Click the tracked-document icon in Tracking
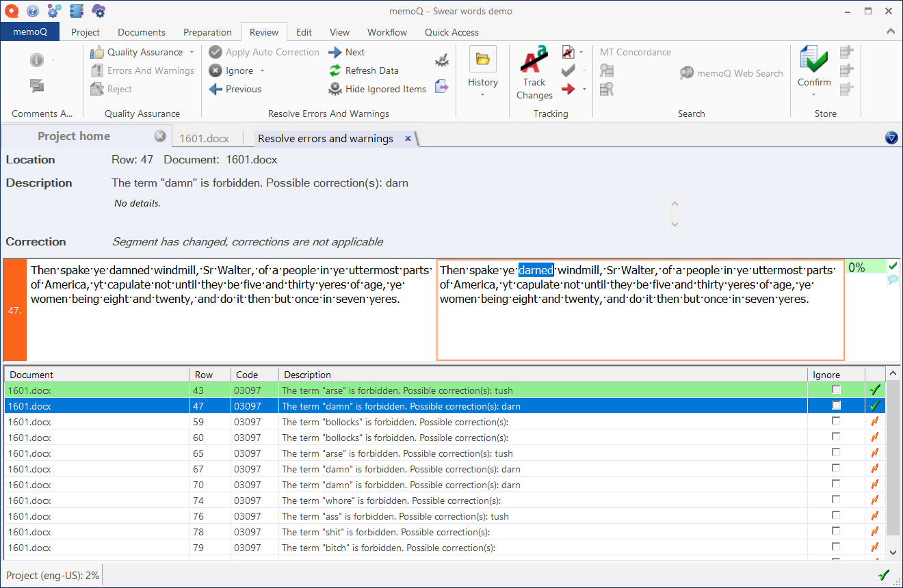Viewport: 903px width, 588px height. [x=568, y=52]
